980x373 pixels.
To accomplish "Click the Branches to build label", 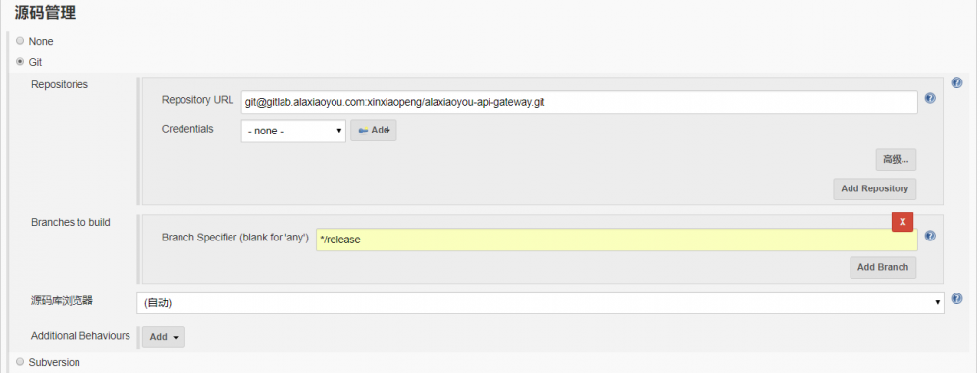I will 71,222.
